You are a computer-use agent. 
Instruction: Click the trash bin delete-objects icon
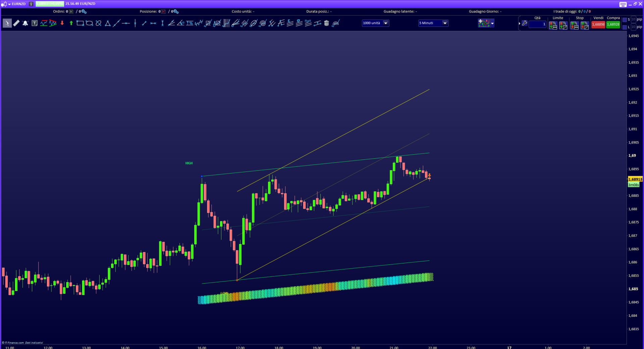(326, 23)
